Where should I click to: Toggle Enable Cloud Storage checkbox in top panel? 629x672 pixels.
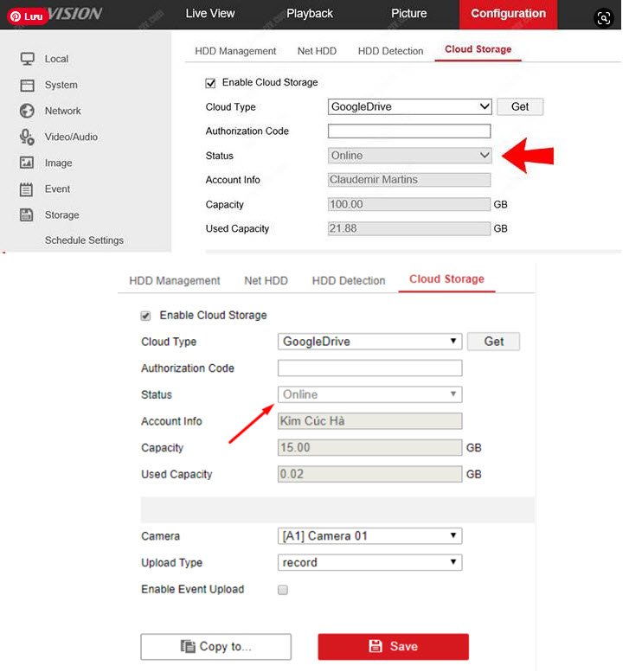210,83
